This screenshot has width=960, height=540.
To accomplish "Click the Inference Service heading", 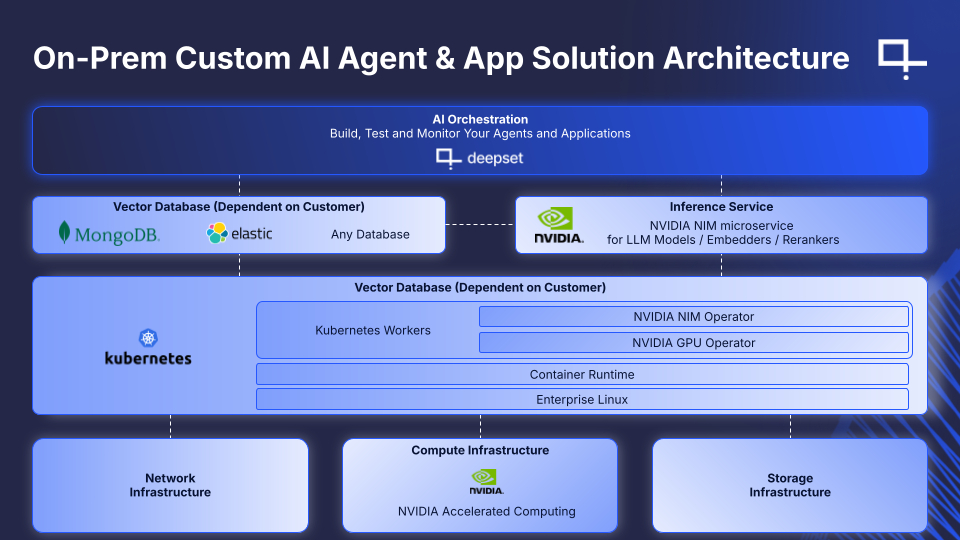I will click(x=721, y=207).
